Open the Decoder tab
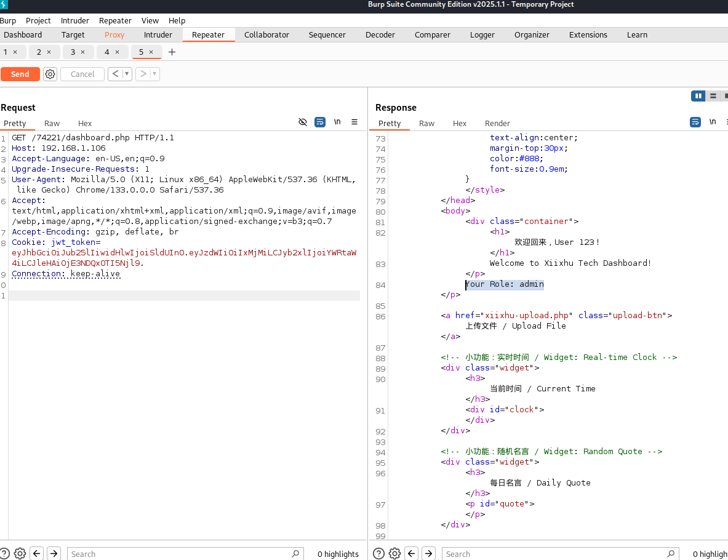 coord(380,35)
